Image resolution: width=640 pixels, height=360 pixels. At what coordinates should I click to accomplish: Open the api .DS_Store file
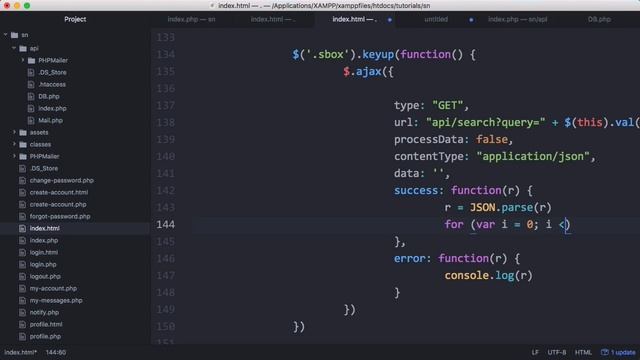point(52,73)
